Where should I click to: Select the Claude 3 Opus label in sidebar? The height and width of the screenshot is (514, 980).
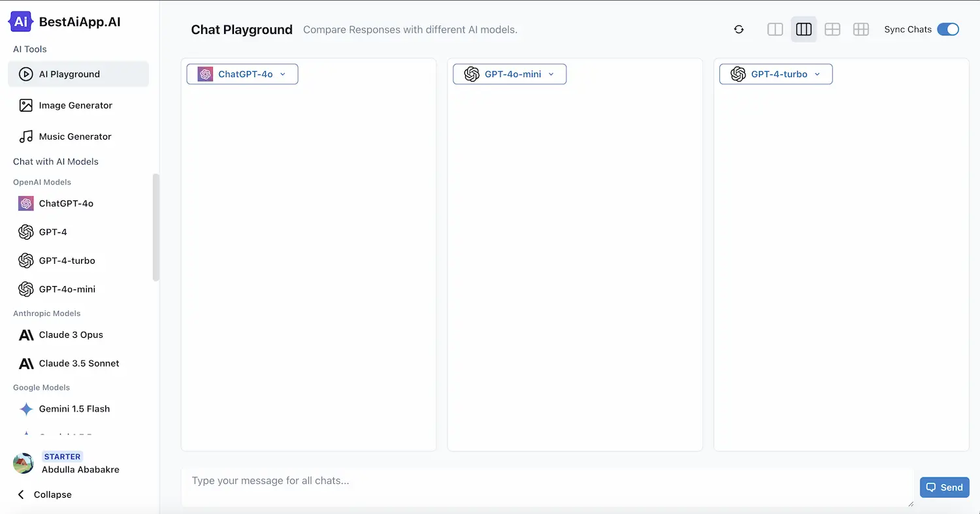pyautogui.click(x=71, y=335)
